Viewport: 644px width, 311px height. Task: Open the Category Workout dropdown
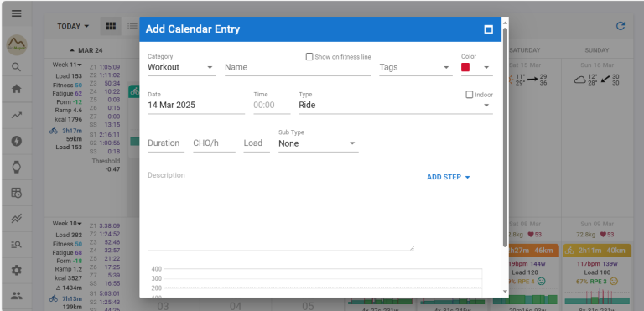tap(181, 67)
